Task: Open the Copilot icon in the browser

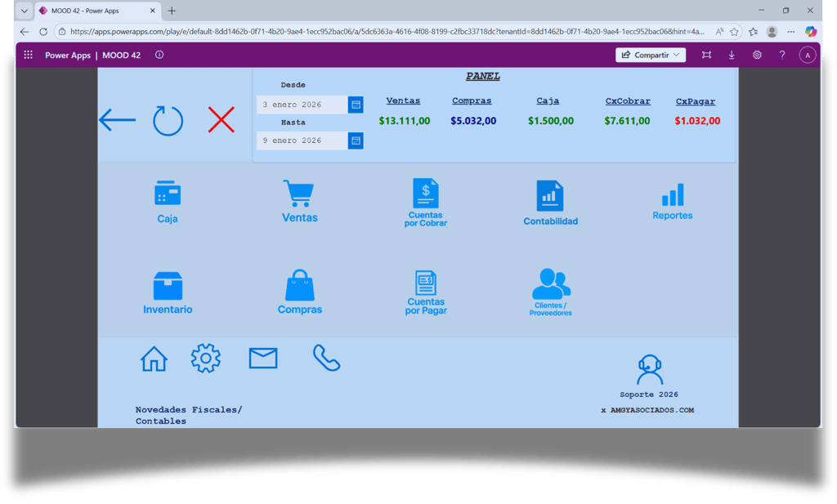Action: 810,32
